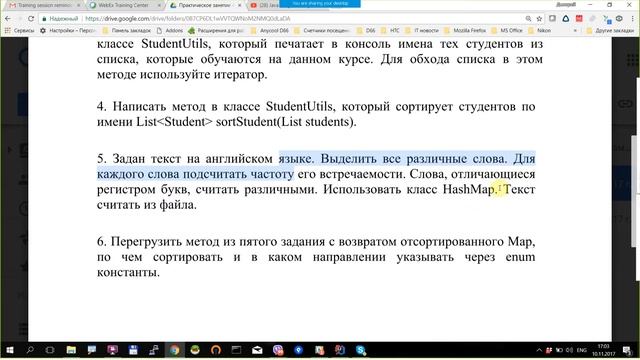Go back using the browser back arrow
This screenshot has width=640, height=360.
click(8, 19)
